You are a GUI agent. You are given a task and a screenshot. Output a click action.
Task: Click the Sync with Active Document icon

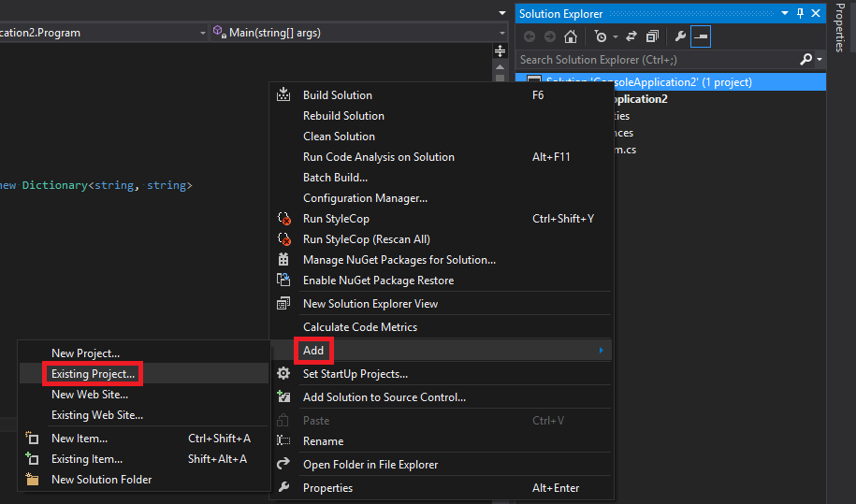(631, 36)
